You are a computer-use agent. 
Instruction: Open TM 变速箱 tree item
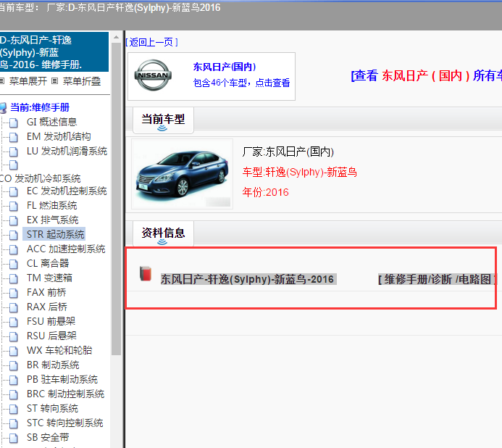pyautogui.click(x=50, y=278)
